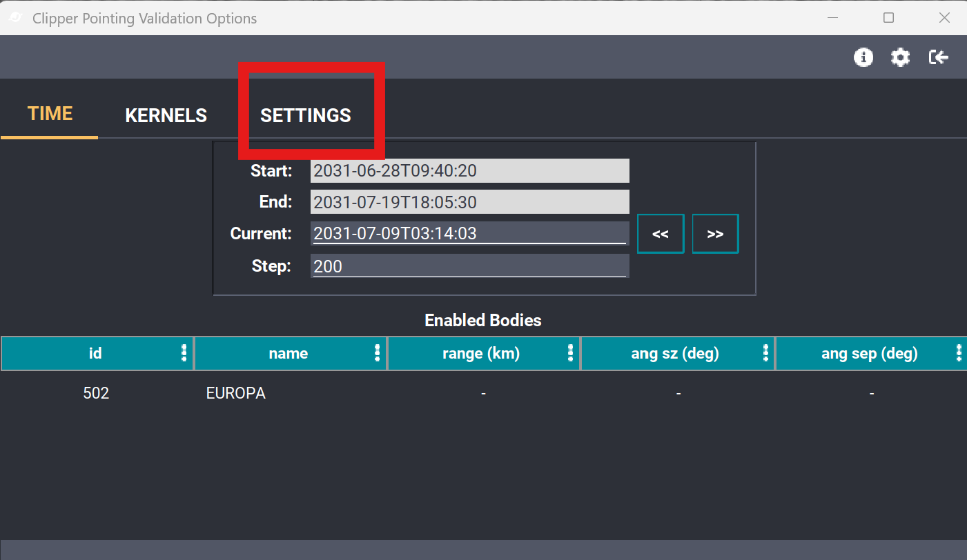Click EUROPA's range (km) dash cell
967x560 pixels.
[x=483, y=393]
